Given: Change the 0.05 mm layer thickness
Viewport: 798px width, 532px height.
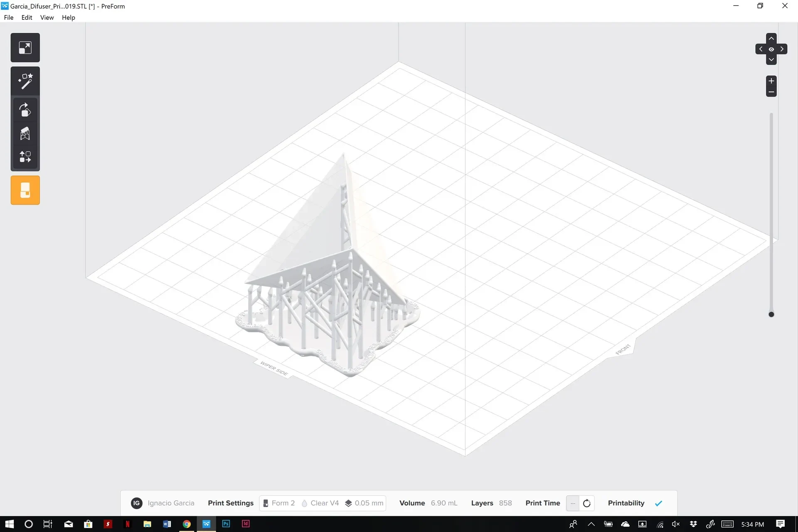Looking at the screenshot, I should (x=364, y=503).
